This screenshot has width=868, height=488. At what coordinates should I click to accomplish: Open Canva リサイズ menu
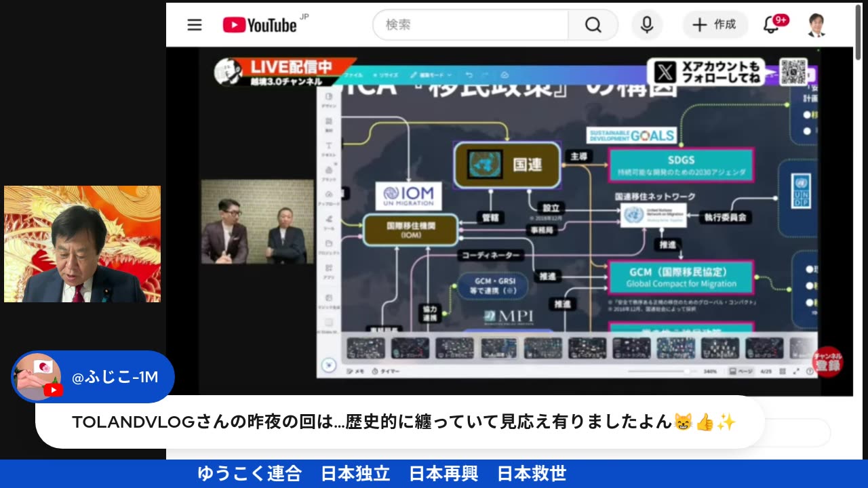pos(385,75)
